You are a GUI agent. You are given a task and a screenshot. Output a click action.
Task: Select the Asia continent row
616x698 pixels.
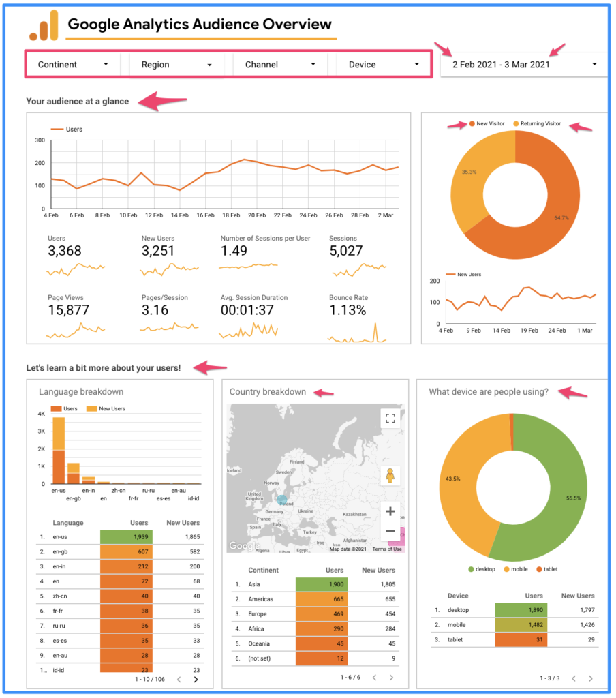315,584
